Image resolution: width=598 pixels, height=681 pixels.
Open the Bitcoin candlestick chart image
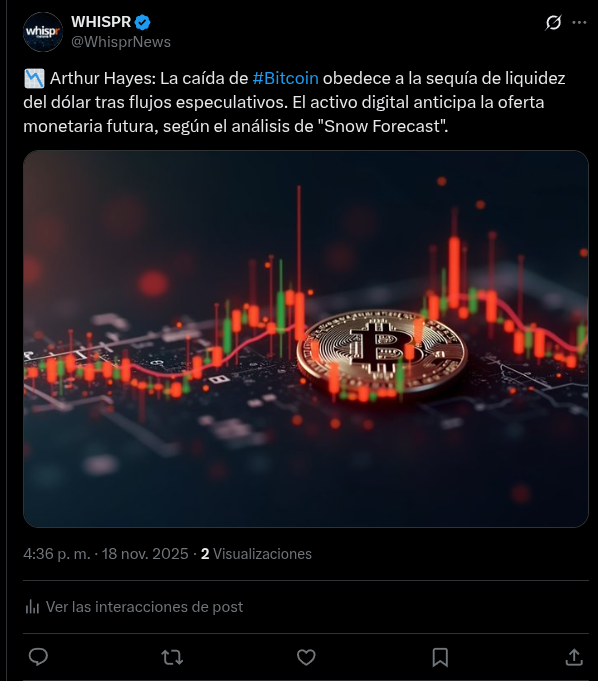[306, 339]
